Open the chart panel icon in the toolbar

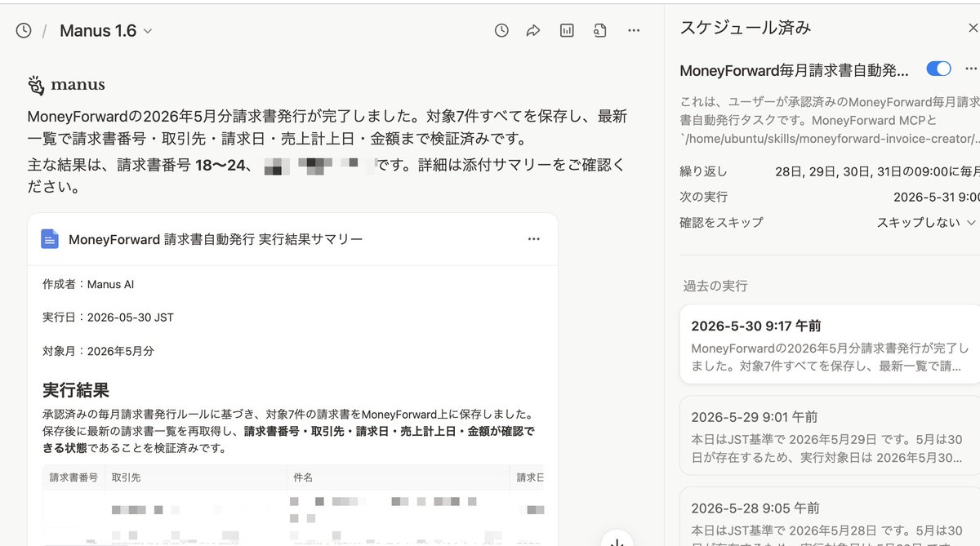click(x=567, y=31)
